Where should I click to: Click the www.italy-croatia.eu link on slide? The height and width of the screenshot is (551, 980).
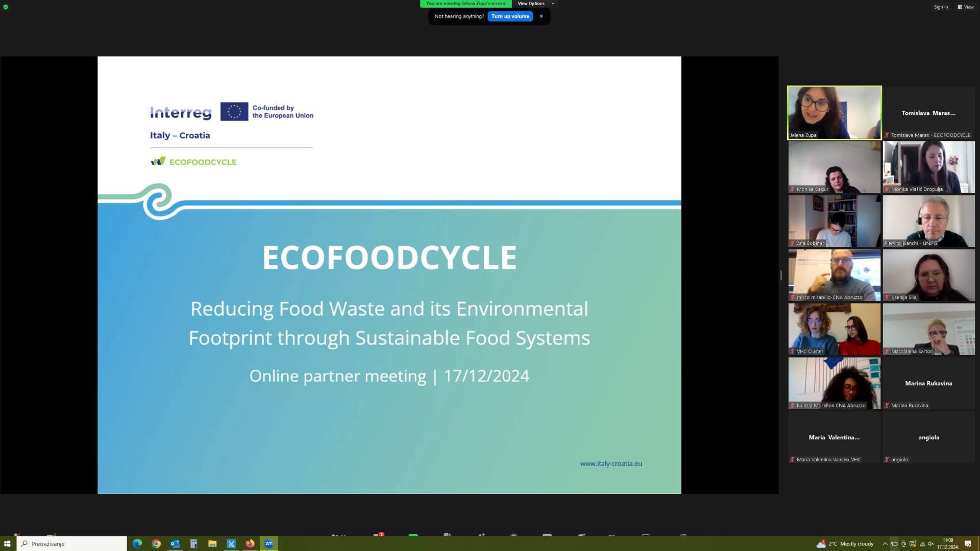[x=611, y=463]
